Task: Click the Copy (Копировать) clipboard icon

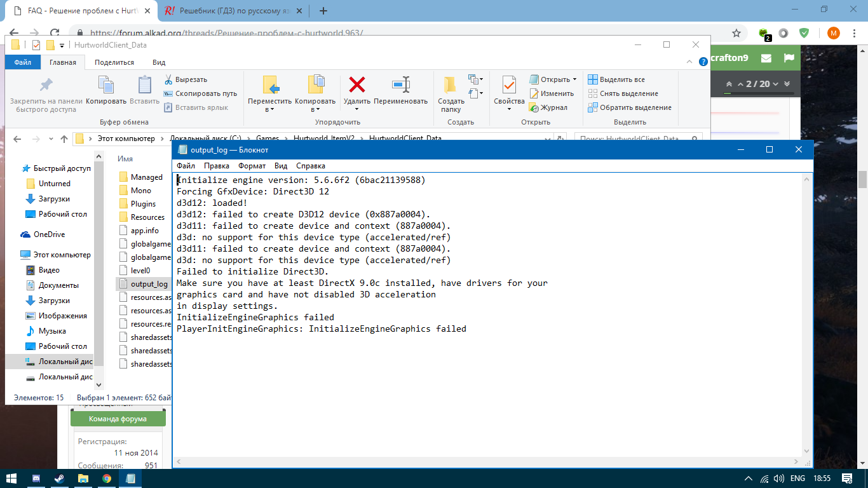Action: (x=105, y=85)
